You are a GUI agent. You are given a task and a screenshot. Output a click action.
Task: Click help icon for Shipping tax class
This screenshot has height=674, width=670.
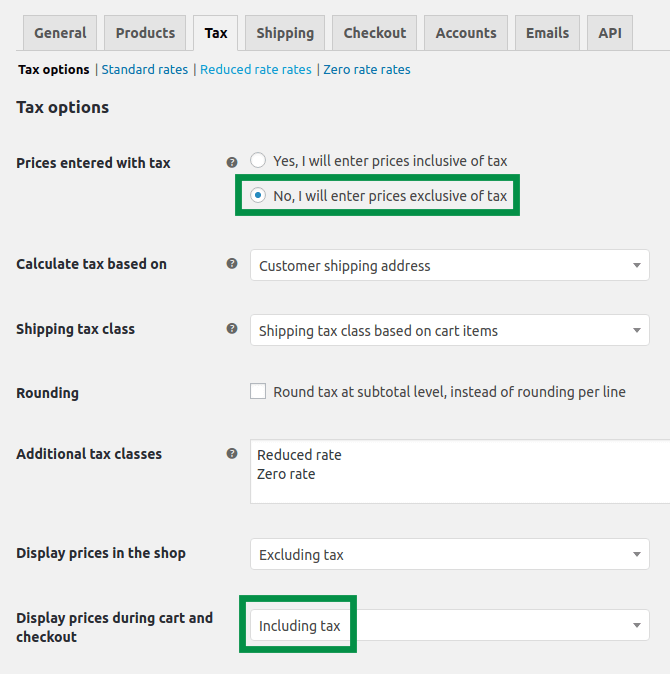tap(232, 328)
